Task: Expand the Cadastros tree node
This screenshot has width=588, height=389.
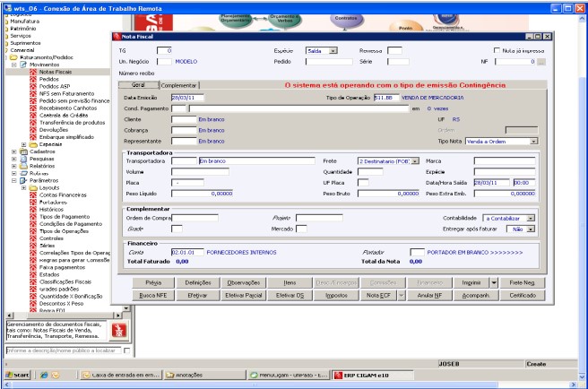Action: (13, 151)
